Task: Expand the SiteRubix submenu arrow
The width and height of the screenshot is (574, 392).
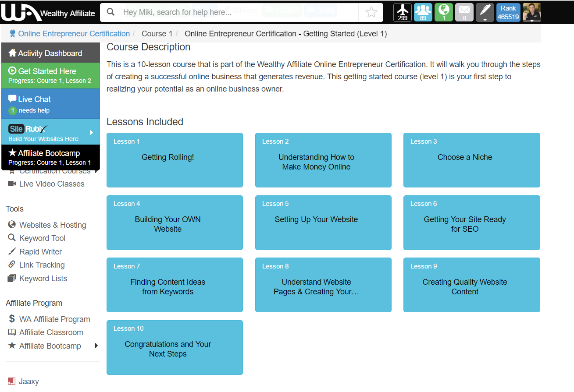Action: coord(92,132)
